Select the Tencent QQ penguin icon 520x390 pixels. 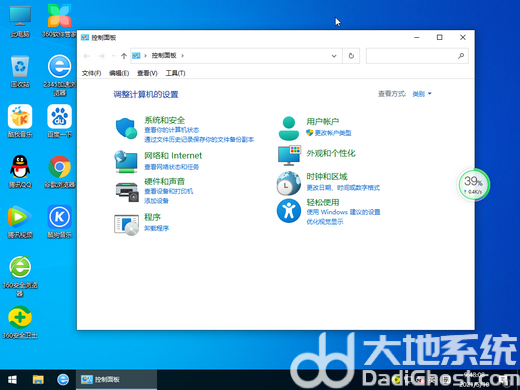coord(20,171)
